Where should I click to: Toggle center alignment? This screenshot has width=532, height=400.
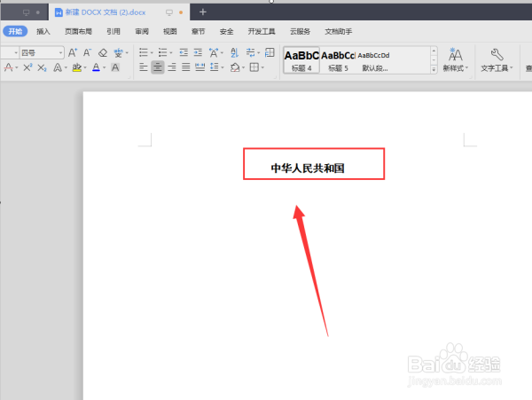pos(158,67)
